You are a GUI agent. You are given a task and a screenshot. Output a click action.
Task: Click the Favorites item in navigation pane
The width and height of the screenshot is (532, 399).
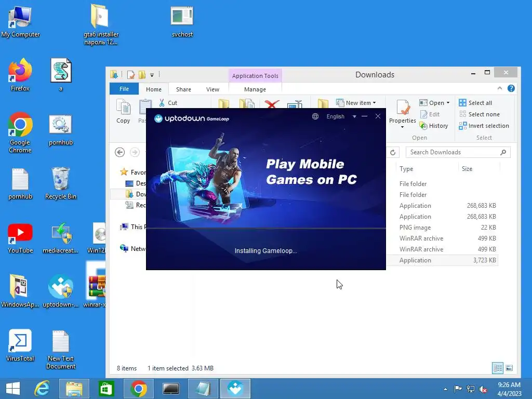pyautogui.click(x=132, y=172)
